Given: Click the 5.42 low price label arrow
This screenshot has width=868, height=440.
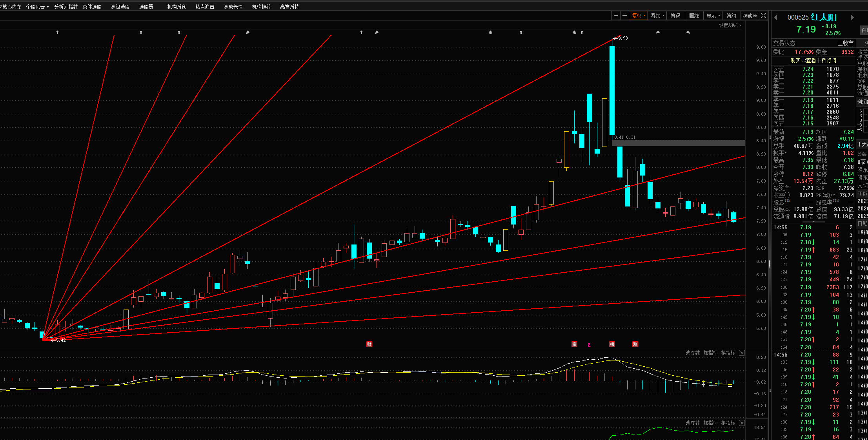Looking at the screenshot, I should click(58, 340).
